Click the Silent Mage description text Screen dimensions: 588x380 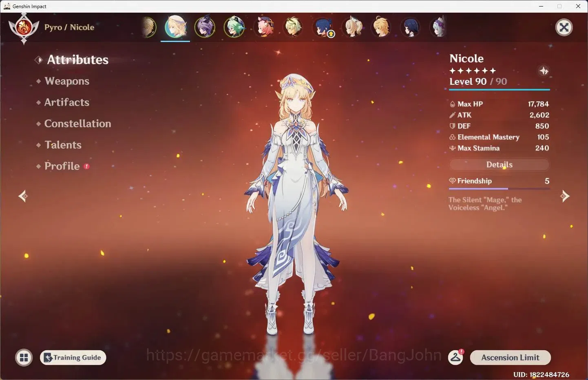click(x=485, y=203)
